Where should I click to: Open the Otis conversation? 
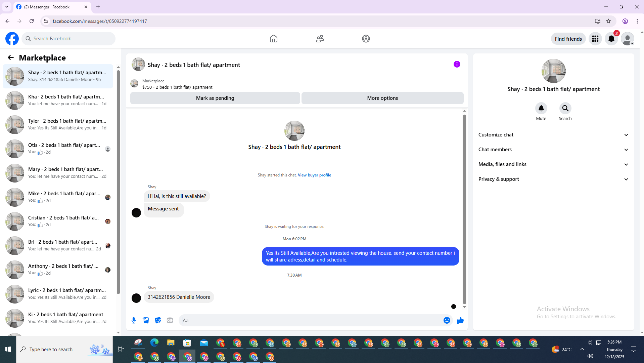pyautogui.click(x=58, y=149)
